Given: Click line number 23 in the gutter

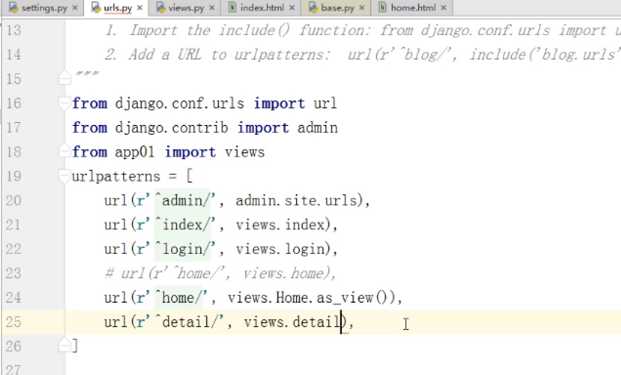Looking at the screenshot, I should 13,273.
